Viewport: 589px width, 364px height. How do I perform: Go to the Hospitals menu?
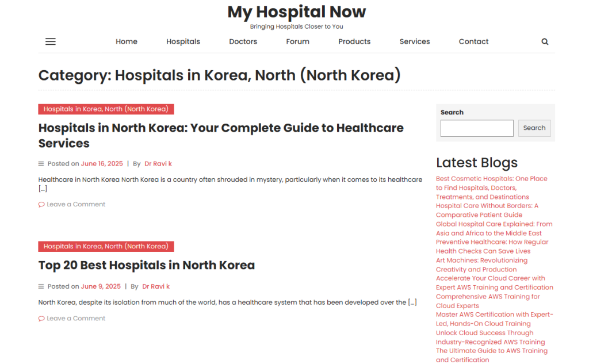183,41
